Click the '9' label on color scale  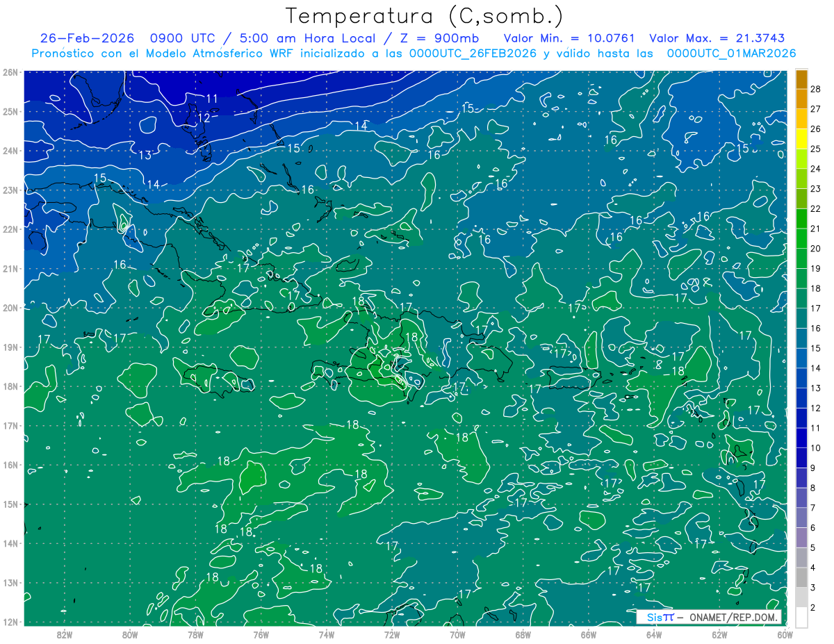click(x=812, y=468)
